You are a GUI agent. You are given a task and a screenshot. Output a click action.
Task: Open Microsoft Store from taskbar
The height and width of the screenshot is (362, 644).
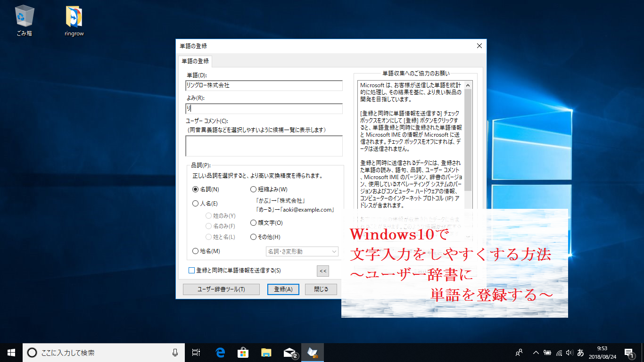tap(243, 352)
